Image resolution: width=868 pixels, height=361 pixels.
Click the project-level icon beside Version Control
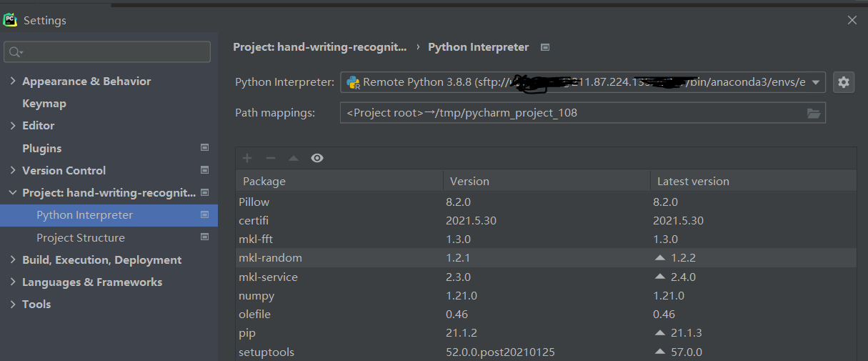(x=205, y=170)
